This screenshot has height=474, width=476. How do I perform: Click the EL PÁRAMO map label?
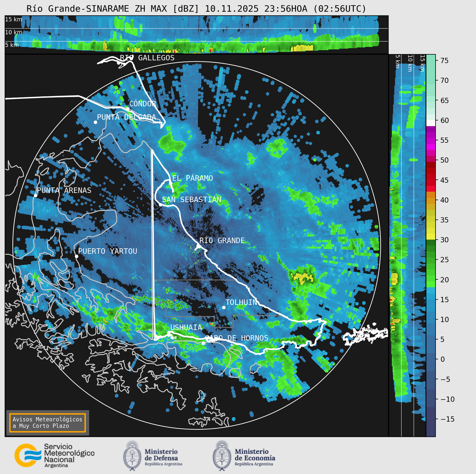(x=193, y=178)
